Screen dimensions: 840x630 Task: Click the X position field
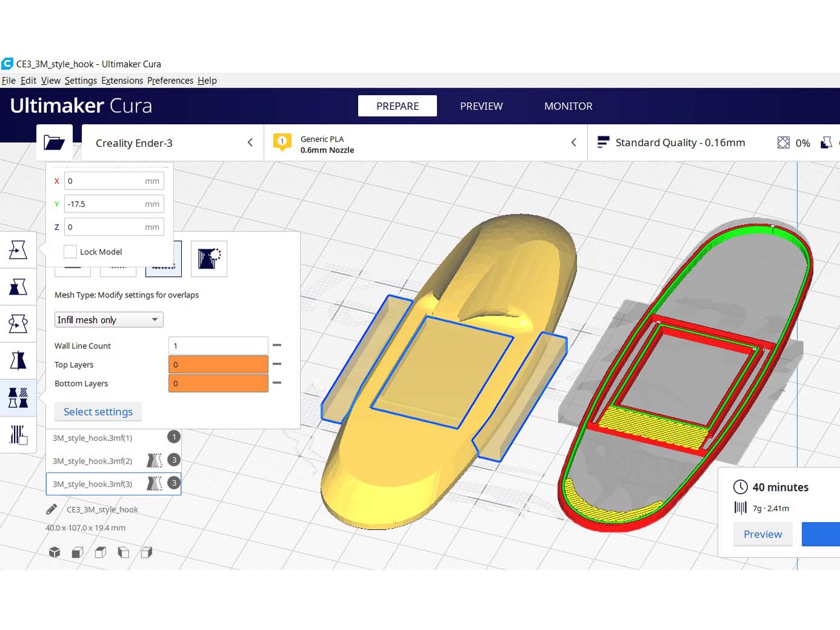tap(114, 181)
